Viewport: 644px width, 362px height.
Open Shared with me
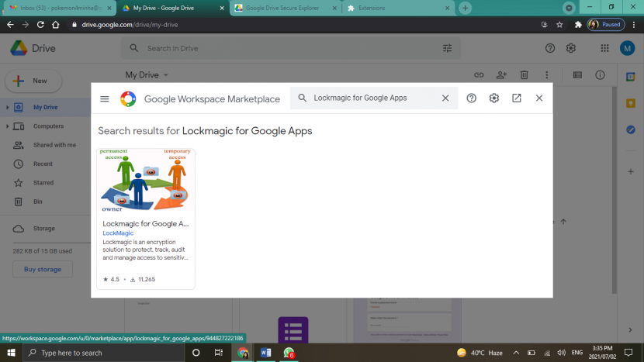click(54, 145)
